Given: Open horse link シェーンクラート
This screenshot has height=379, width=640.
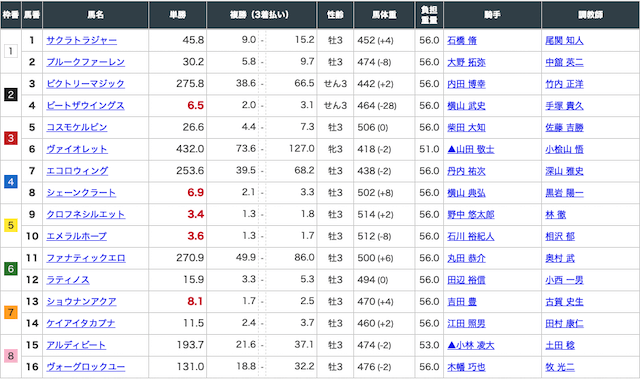Looking at the screenshot, I should point(81,193).
